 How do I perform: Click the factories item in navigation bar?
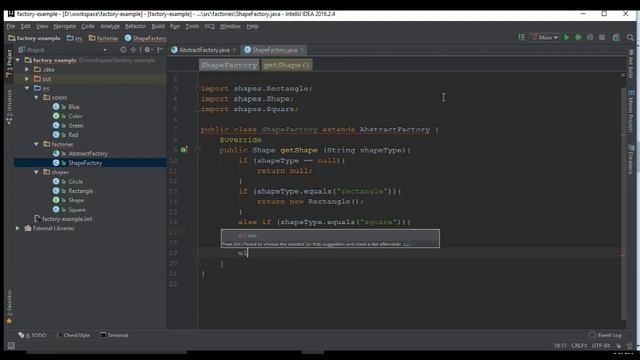[x=103, y=38]
